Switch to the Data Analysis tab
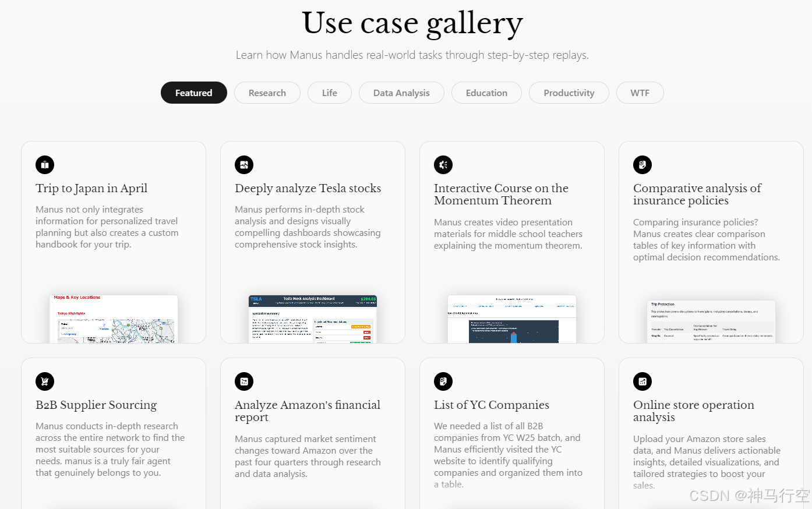The image size is (812, 509). pos(401,93)
